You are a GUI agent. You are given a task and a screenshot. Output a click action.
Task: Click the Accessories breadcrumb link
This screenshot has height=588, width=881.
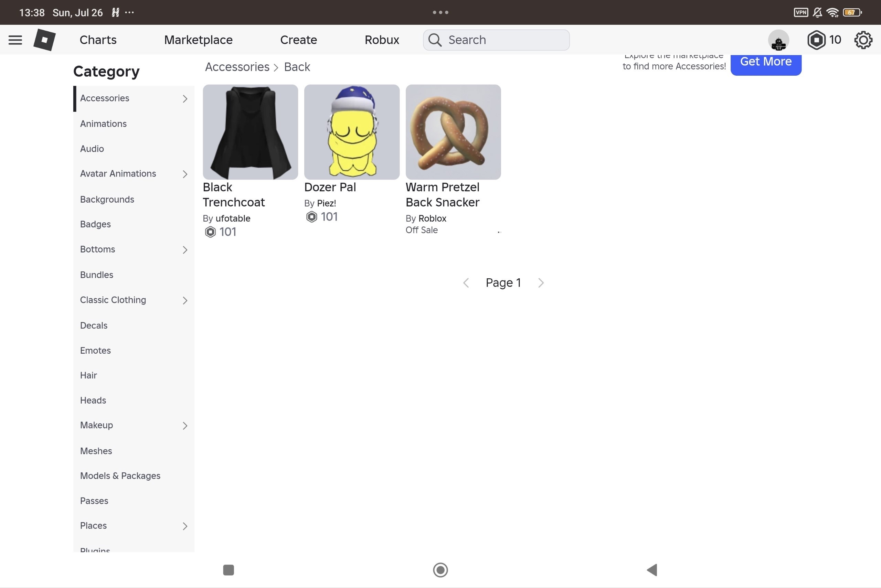tap(237, 67)
